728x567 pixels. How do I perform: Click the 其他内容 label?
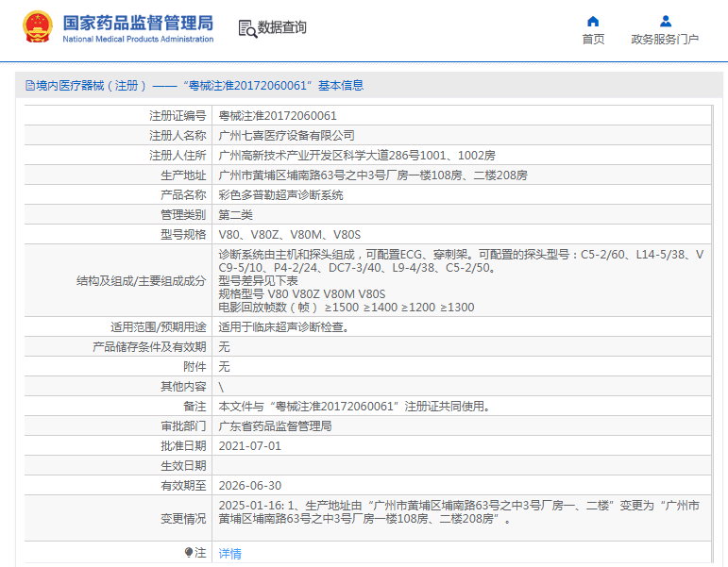(183, 387)
